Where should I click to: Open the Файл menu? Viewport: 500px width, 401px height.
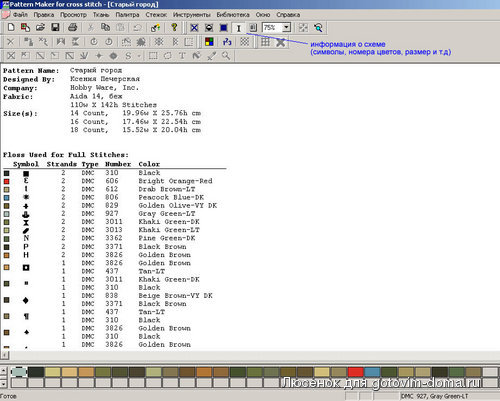(20, 15)
